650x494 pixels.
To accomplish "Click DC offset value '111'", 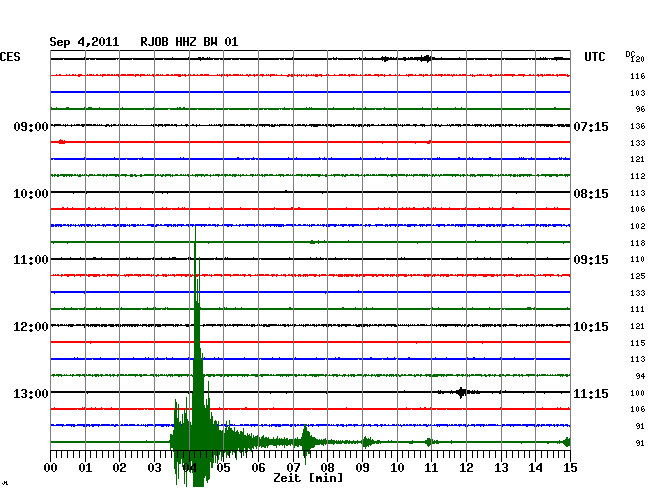I will click(638, 310).
